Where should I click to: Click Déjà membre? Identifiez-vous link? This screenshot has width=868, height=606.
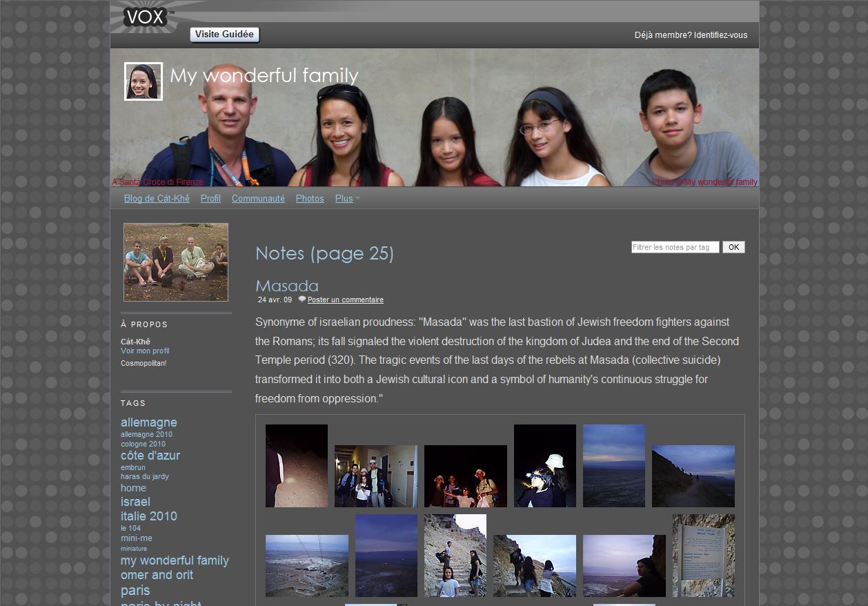tap(691, 35)
